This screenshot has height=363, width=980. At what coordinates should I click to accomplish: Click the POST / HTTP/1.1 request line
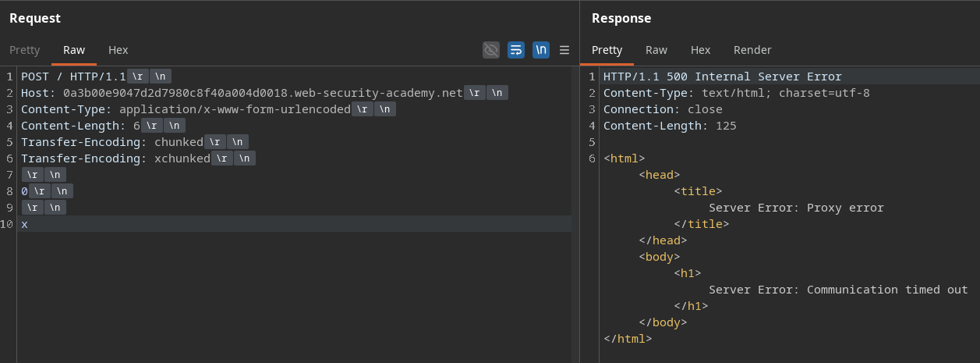pos(73,77)
